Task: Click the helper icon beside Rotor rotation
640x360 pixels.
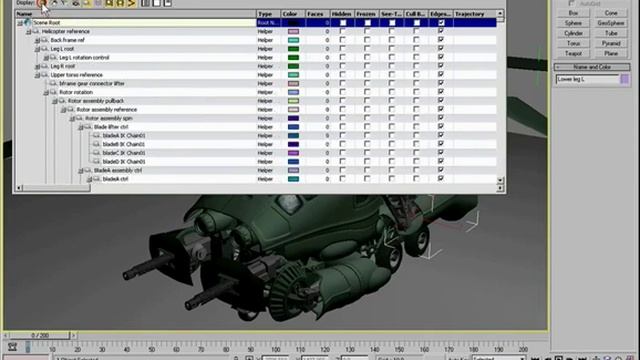Action: tap(53, 92)
